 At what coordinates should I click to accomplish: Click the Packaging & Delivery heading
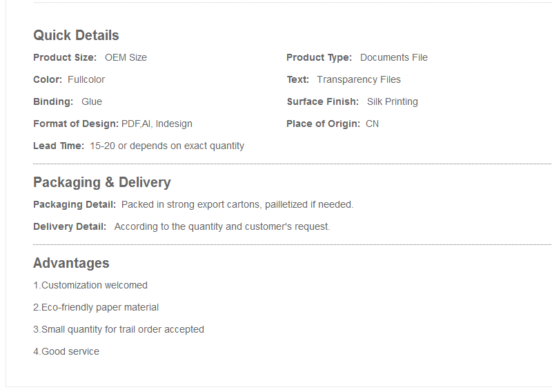[101, 182]
